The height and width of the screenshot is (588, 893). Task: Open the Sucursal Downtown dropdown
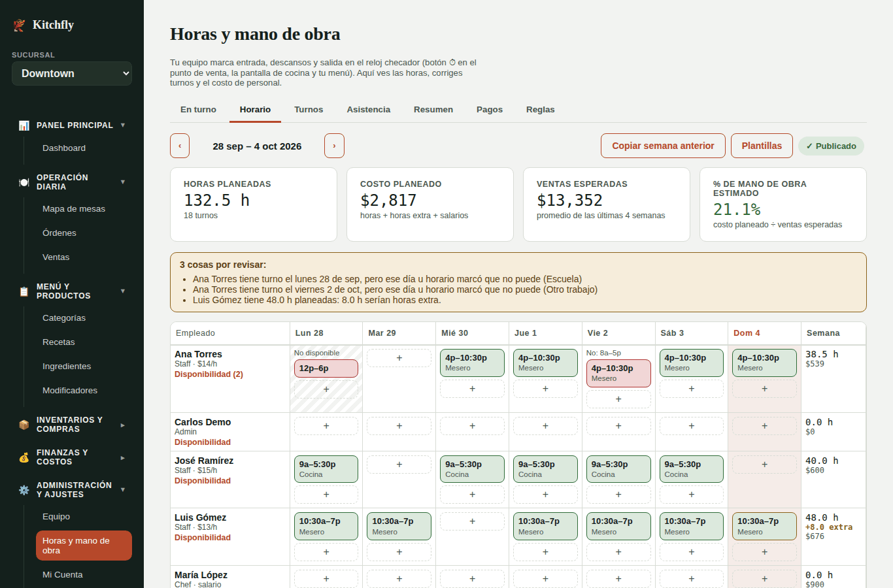pyautogui.click(x=72, y=74)
